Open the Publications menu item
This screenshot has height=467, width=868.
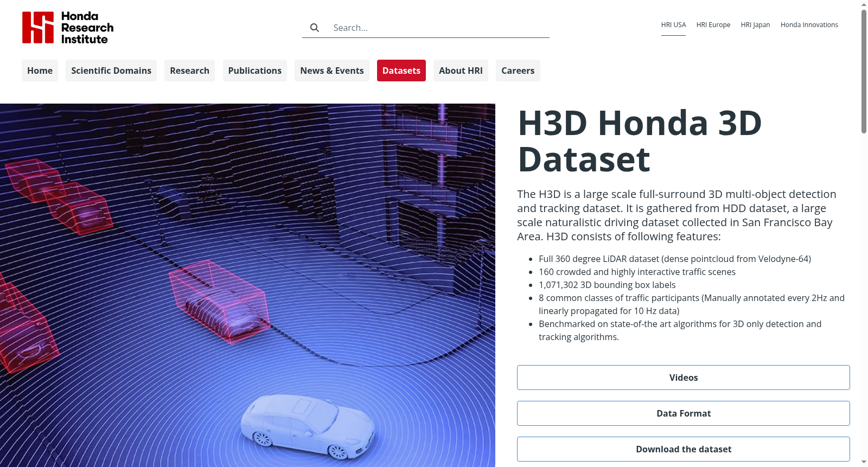coord(255,71)
